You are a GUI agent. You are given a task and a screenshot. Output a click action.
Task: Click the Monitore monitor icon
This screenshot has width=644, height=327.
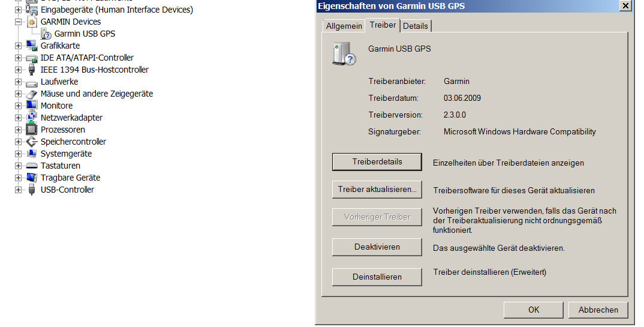[32, 106]
